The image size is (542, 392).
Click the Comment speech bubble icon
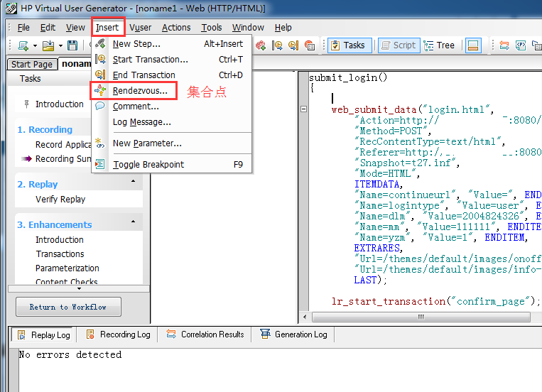(x=100, y=106)
